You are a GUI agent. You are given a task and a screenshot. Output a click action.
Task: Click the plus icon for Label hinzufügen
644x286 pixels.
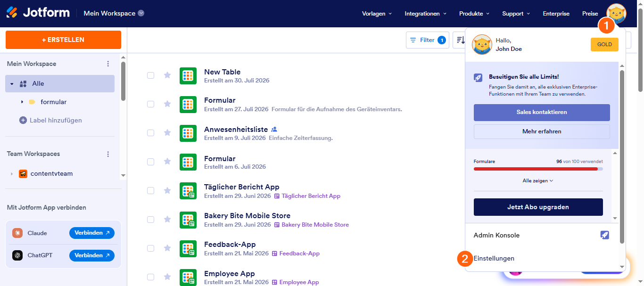pos(23,120)
